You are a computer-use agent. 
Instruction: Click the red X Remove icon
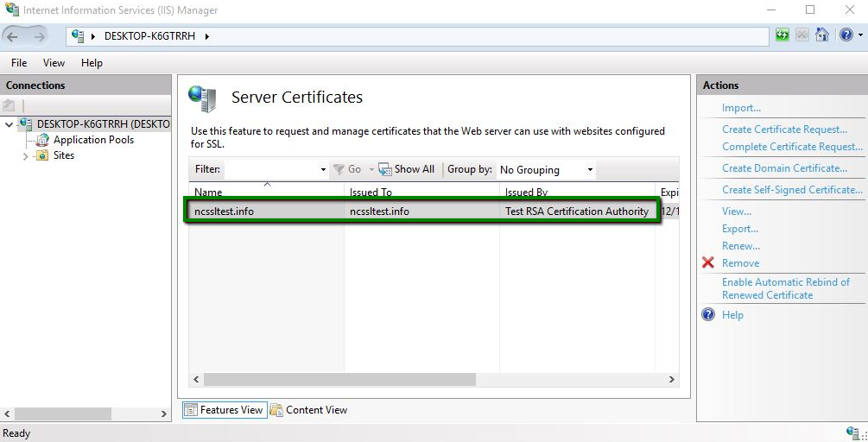[708, 263]
